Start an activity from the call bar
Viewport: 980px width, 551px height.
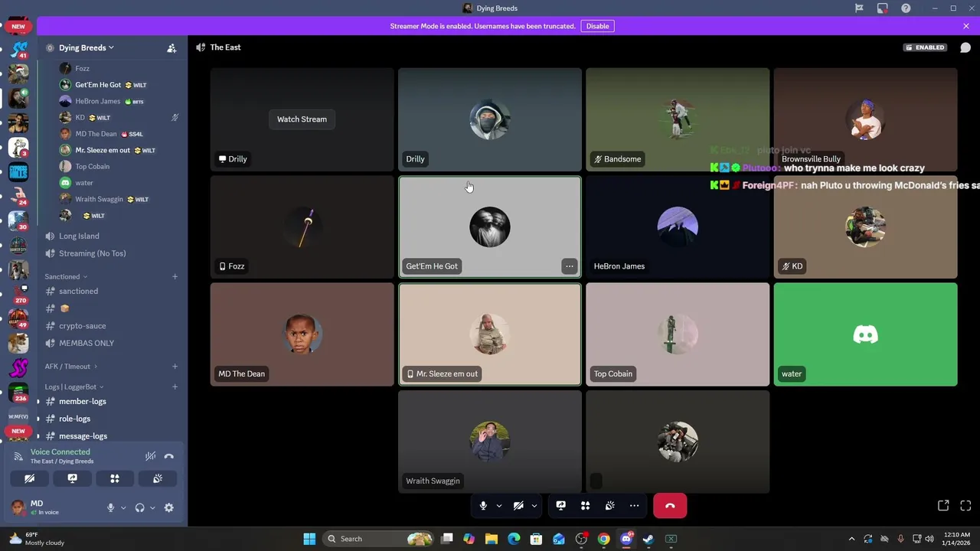point(585,506)
